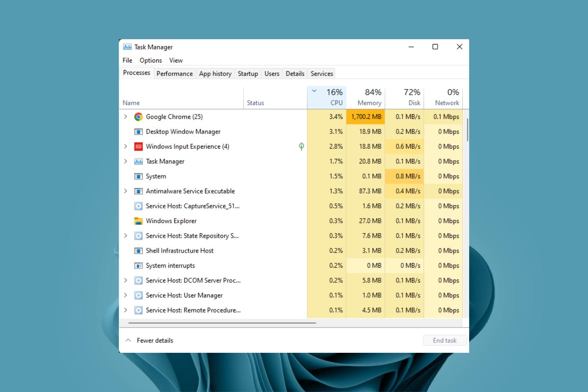
Task: Click the horizontal scrollbar at bottom
Action: point(222,323)
